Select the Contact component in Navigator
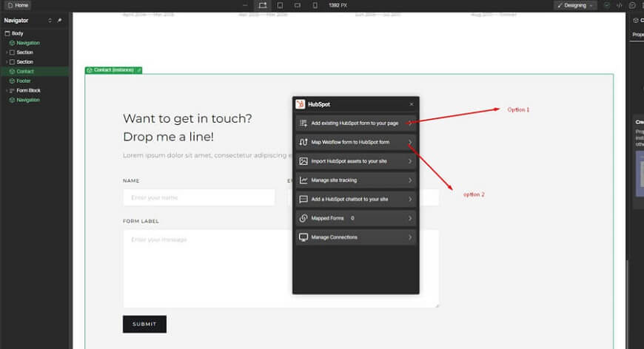 35,72
